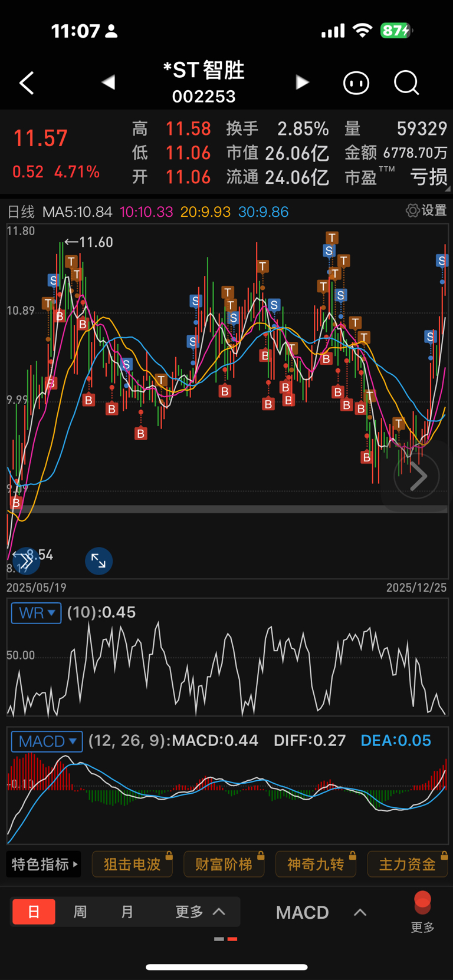
Task: Open the robot assistant icon
Action: tap(356, 83)
